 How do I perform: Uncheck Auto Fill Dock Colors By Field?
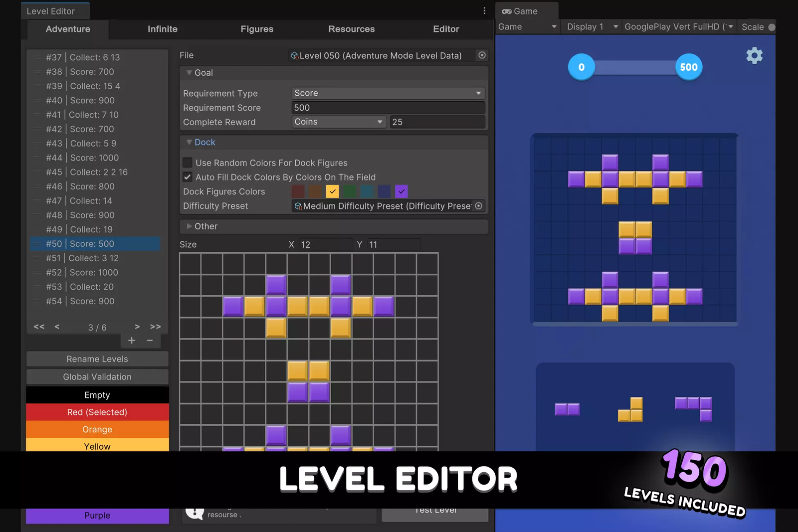pyautogui.click(x=188, y=177)
